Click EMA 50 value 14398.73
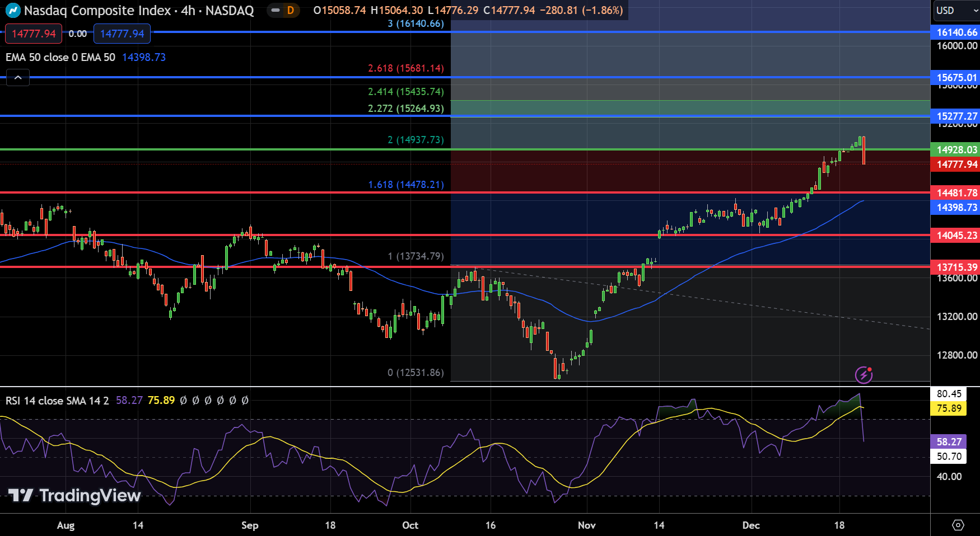The height and width of the screenshot is (536, 980). (x=144, y=57)
